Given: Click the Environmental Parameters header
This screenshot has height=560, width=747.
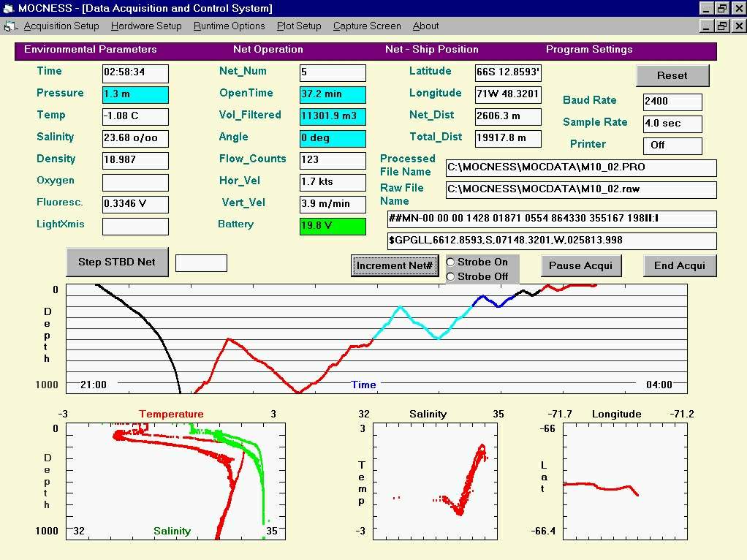Looking at the screenshot, I should pyautogui.click(x=91, y=50).
